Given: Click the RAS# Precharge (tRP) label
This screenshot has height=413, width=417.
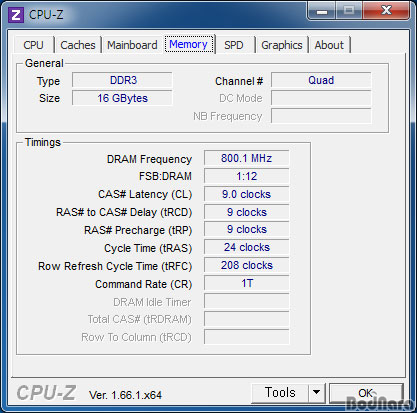Looking at the screenshot, I should (138, 230).
